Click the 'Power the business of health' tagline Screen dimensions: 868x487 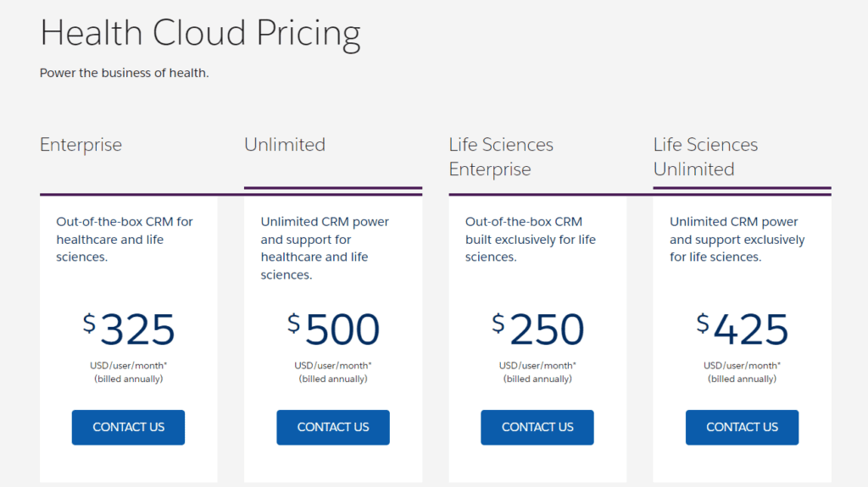(124, 73)
